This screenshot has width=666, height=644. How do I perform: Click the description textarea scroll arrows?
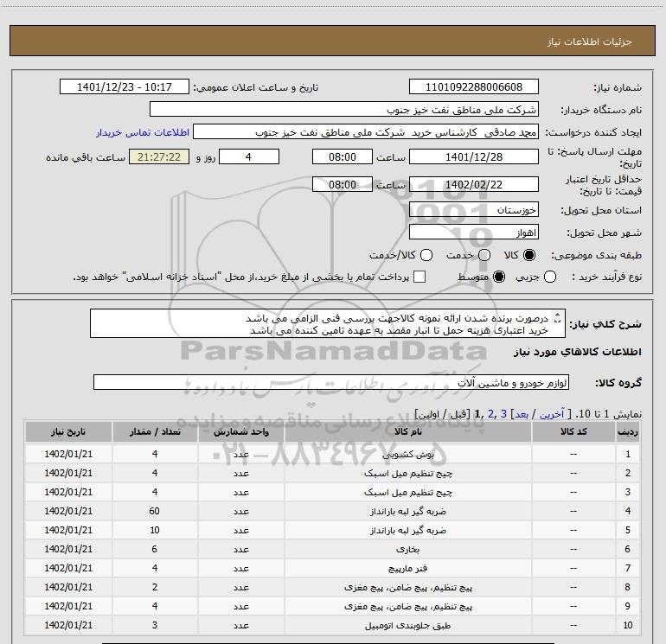(x=558, y=318)
